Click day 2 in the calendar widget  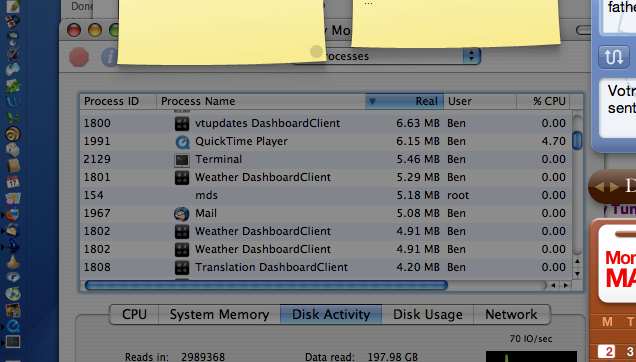(x=606, y=351)
